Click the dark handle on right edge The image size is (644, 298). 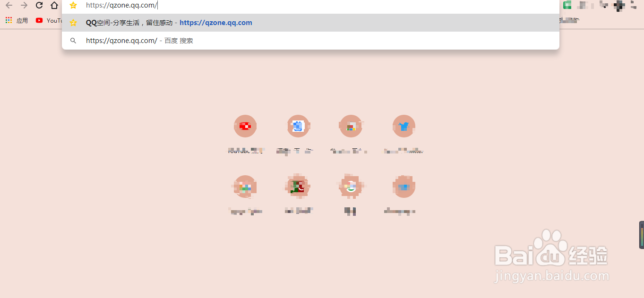pos(642,235)
